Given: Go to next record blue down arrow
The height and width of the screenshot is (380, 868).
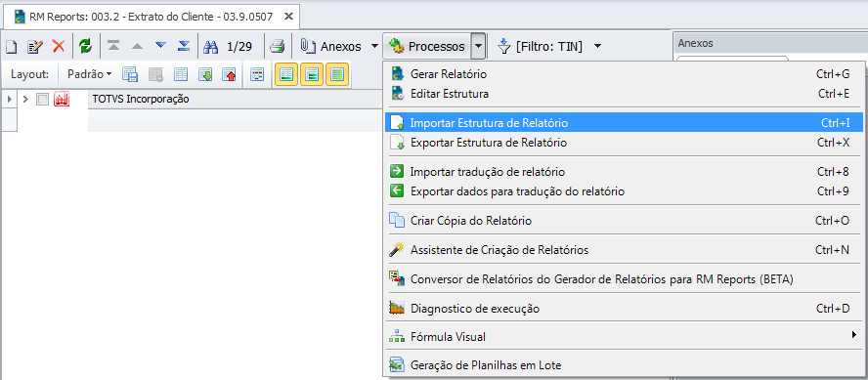Looking at the screenshot, I should (x=160, y=46).
